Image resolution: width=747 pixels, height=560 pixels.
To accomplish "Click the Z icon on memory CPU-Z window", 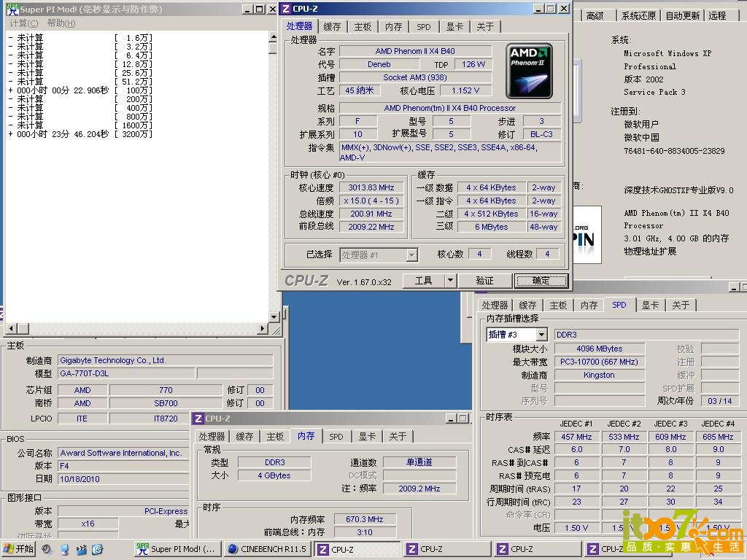I will pos(198,419).
